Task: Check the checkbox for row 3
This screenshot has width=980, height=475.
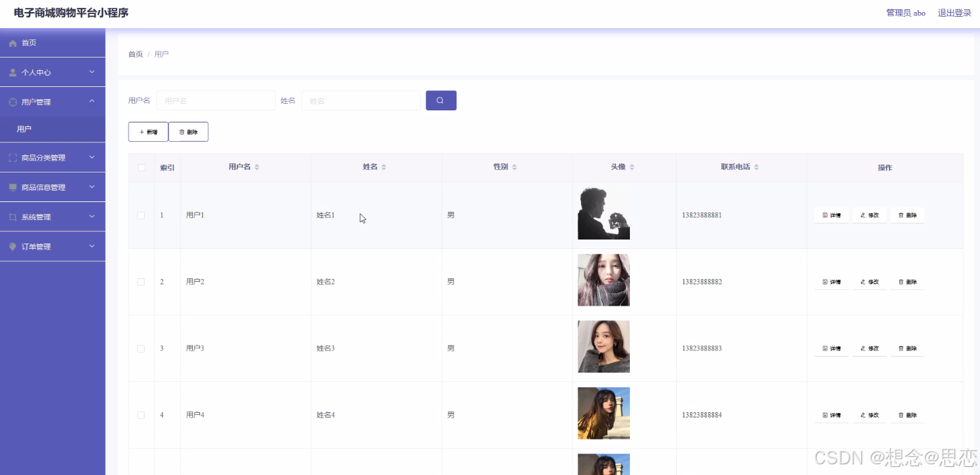Action: [x=141, y=349]
